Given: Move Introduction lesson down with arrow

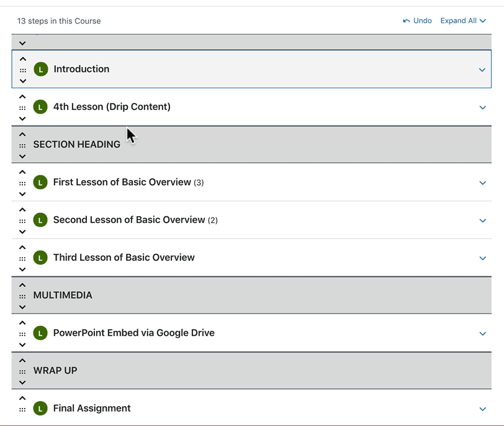Looking at the screenshot, I should coord(23,81).
